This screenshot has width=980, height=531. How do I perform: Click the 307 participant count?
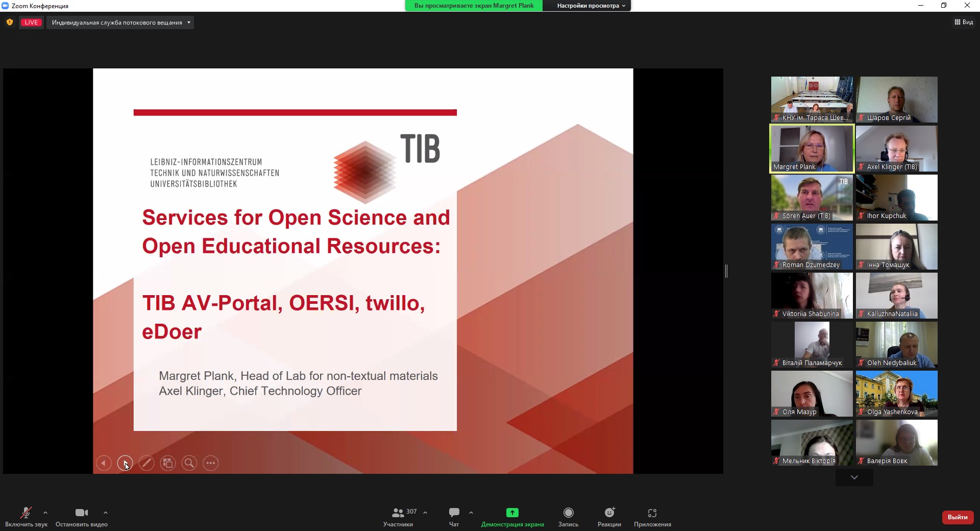[x=411, y=512]
